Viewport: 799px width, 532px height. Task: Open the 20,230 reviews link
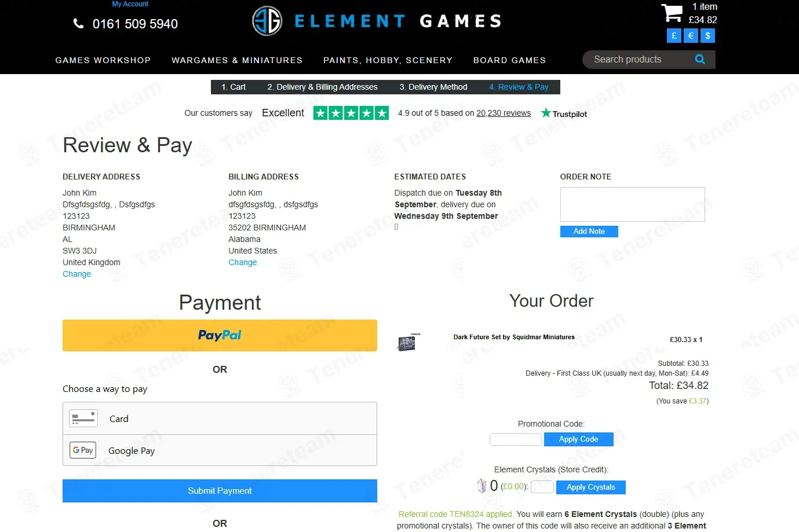pos(504,113)
